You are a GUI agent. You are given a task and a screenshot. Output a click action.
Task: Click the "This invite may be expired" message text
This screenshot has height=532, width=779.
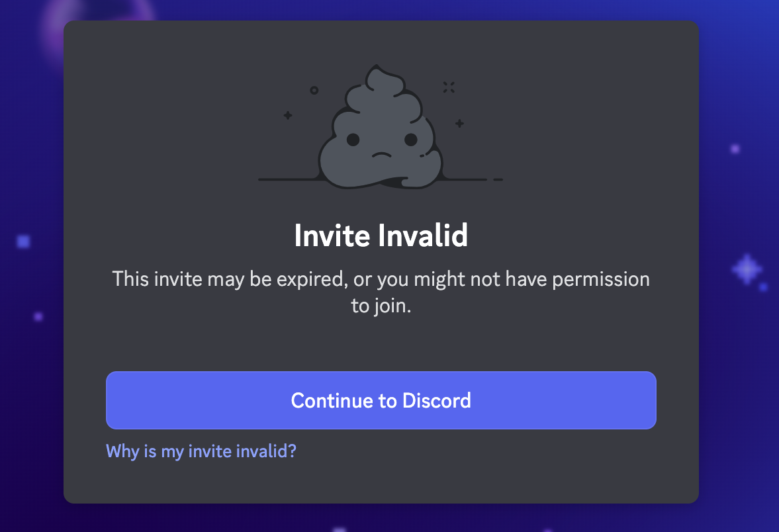[381, 292]
